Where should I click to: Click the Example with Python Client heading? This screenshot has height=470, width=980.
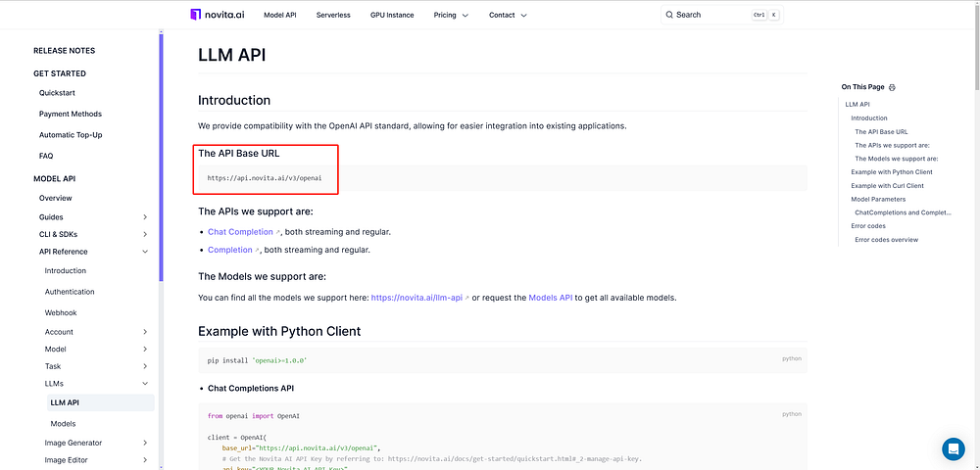279,331
